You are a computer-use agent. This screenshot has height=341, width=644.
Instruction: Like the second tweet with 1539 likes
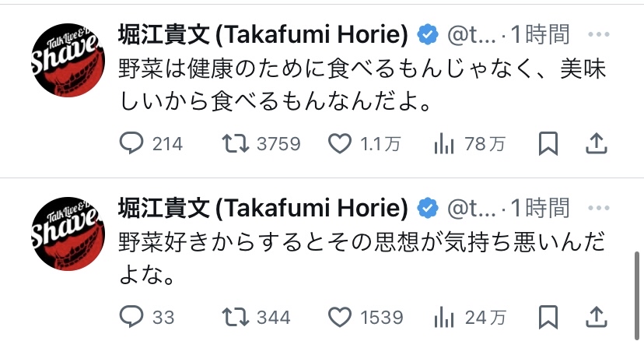pos(340,317)
